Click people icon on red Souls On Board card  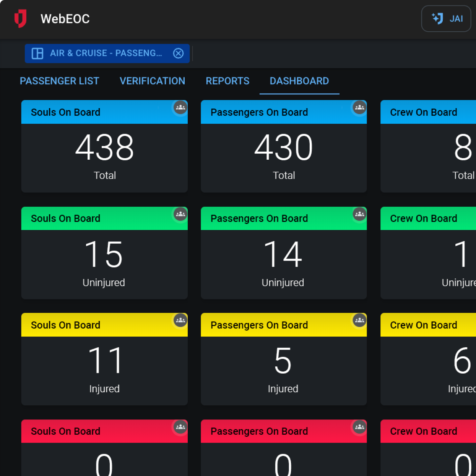[x=180, y=427]
